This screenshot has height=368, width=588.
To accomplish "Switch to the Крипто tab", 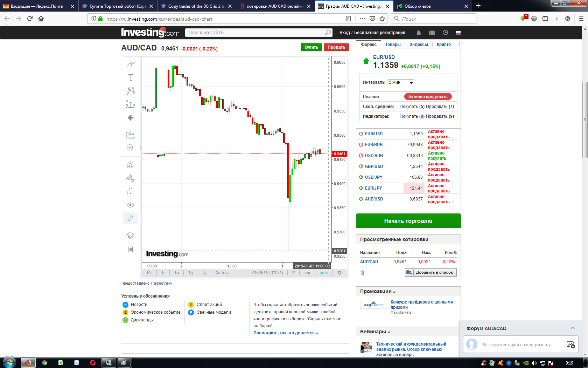I will pos(444,45).
